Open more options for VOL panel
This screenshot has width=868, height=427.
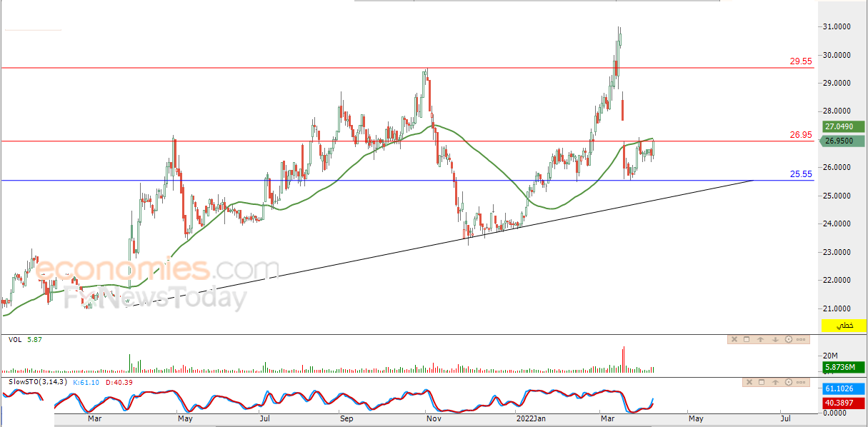[x=801, y=339]
